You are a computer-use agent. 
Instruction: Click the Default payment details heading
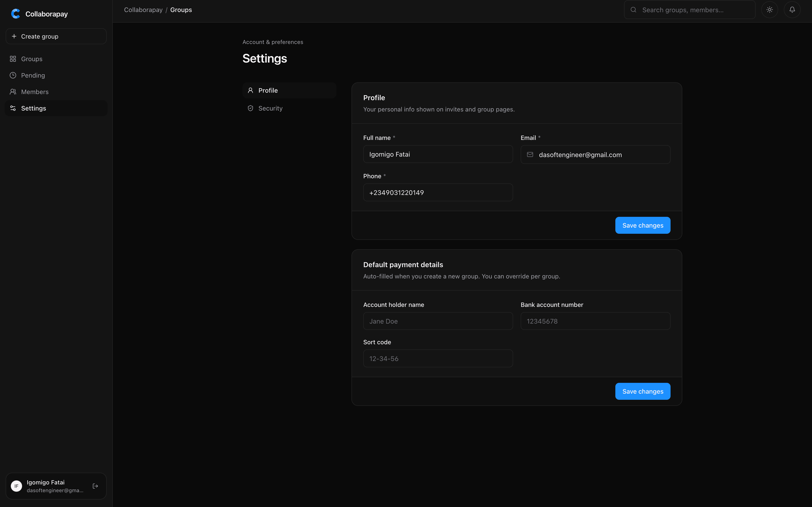pyautogui.click(x=403, y=265)
